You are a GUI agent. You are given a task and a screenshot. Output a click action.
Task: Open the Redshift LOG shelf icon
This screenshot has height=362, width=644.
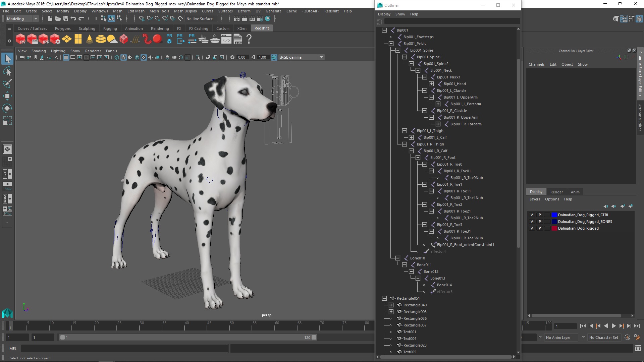coord(238,39)
